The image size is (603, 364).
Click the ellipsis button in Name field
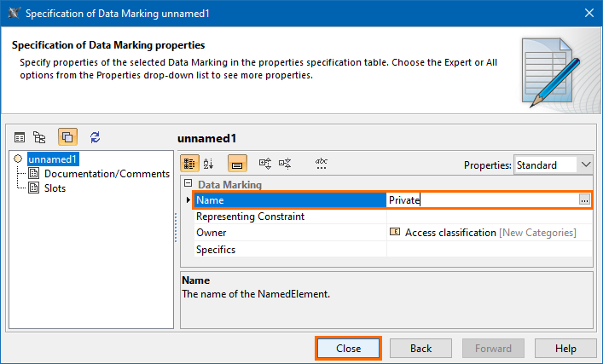click(584, 199)
